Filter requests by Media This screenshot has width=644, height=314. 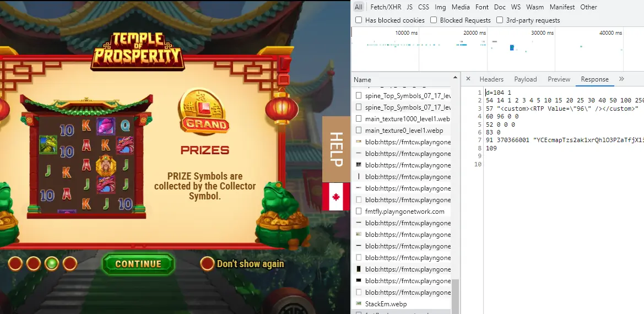click(461, 7)
